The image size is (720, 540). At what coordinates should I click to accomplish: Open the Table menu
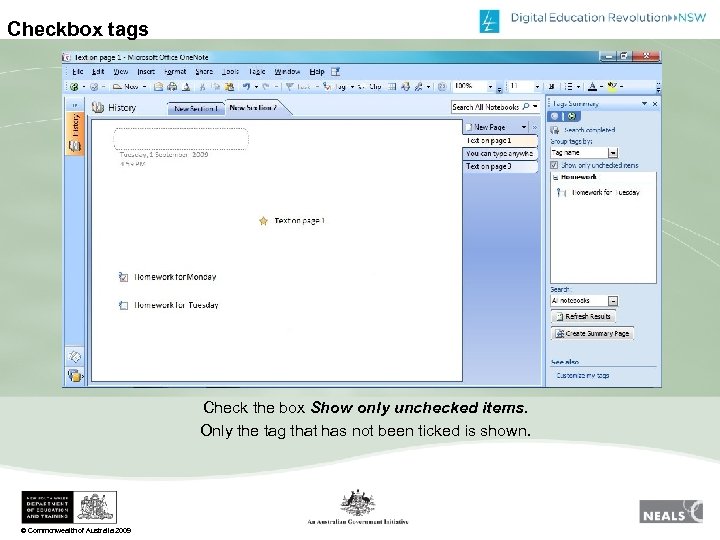point(257,72)
